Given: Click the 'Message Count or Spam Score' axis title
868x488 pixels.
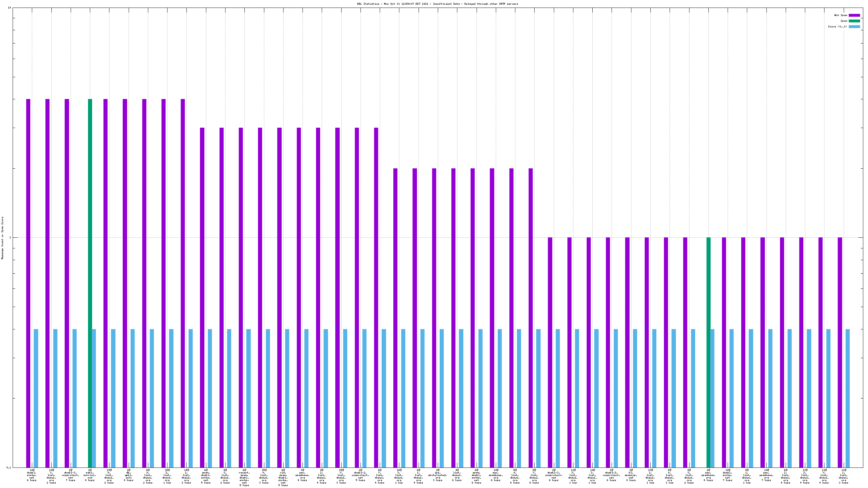Looking at the screenshot, I should click(2, 238).
